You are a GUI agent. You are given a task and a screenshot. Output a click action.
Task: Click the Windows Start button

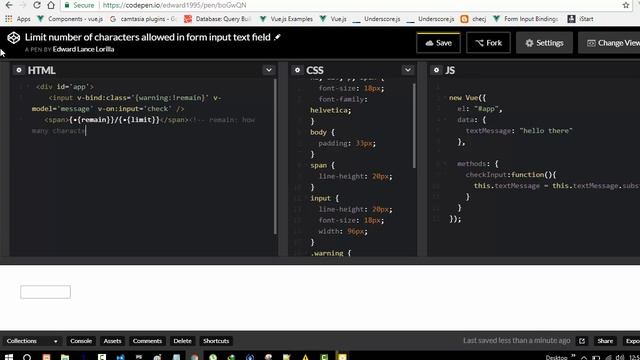tap(9, 357)
